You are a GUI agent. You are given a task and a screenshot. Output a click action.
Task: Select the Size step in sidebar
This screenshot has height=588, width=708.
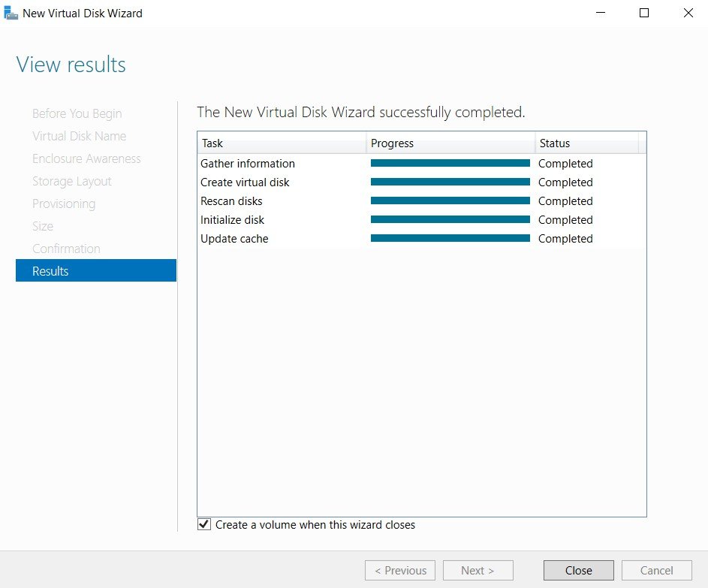click(43, 226)
